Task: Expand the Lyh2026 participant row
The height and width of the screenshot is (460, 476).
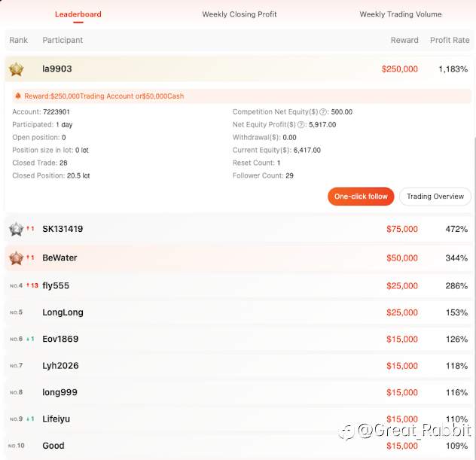Action: 238,366
